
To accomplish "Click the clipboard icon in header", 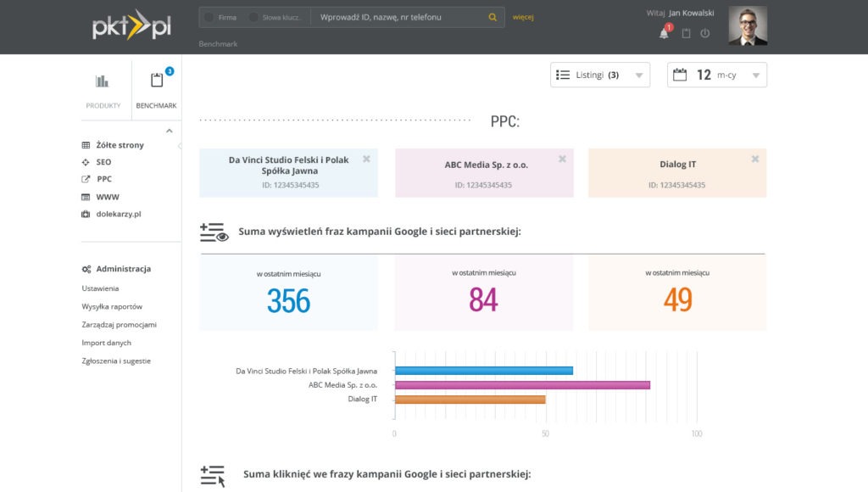I will [686, 33].
